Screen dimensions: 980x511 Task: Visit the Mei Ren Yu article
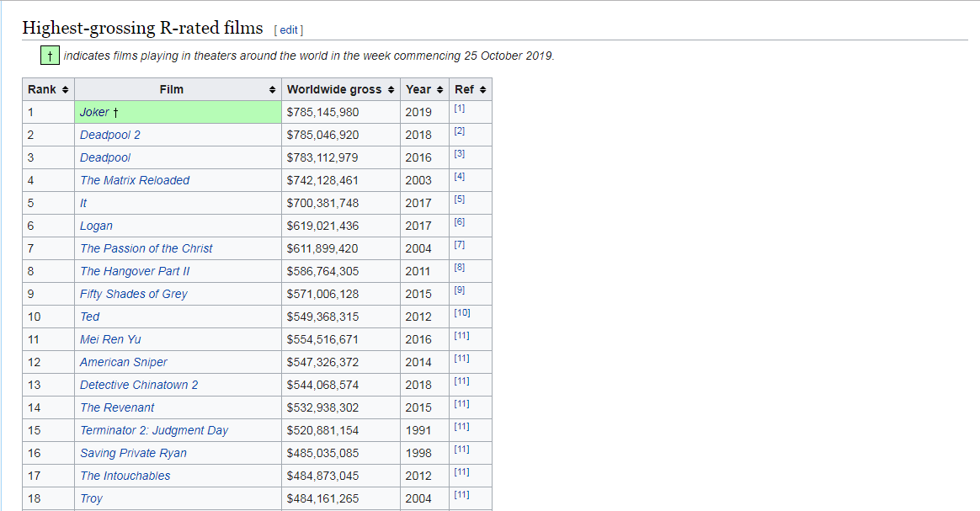pyautogui.click(x=110, y=339)
